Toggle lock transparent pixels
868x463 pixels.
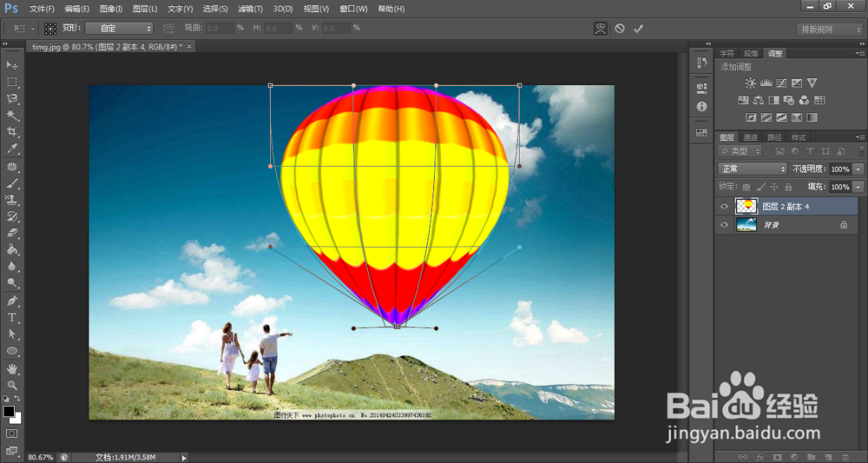(746, 187)
